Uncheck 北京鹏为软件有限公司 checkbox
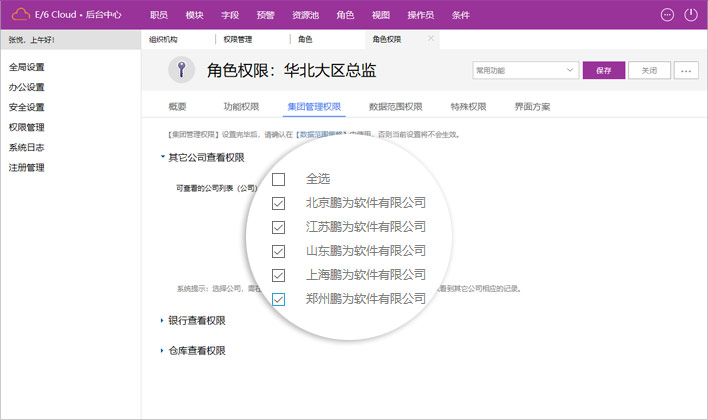The height and width of the screenshot is (420, 708). click(x=279, y=203)
